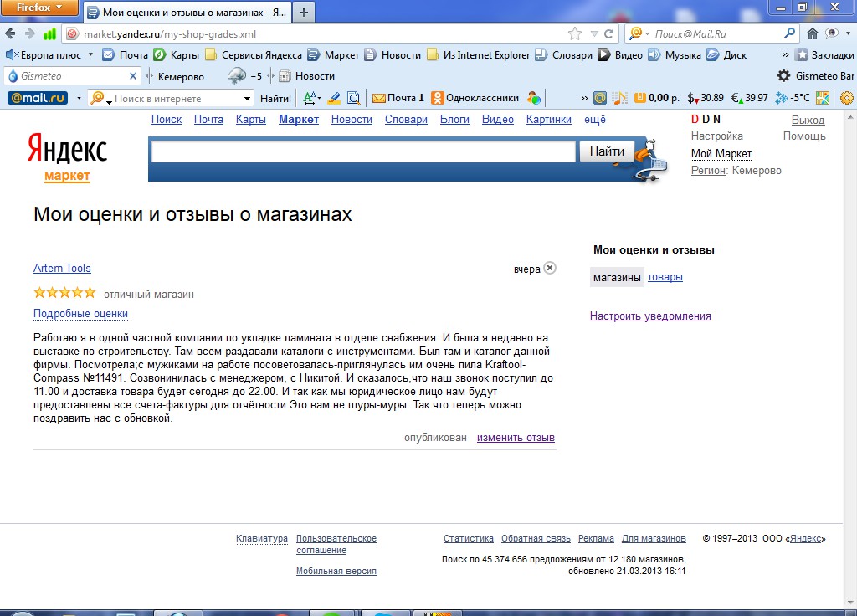Viewport: 857px width, 616px height.
Task: Expand the hidden bookmarks chevron
Action: 785,54
